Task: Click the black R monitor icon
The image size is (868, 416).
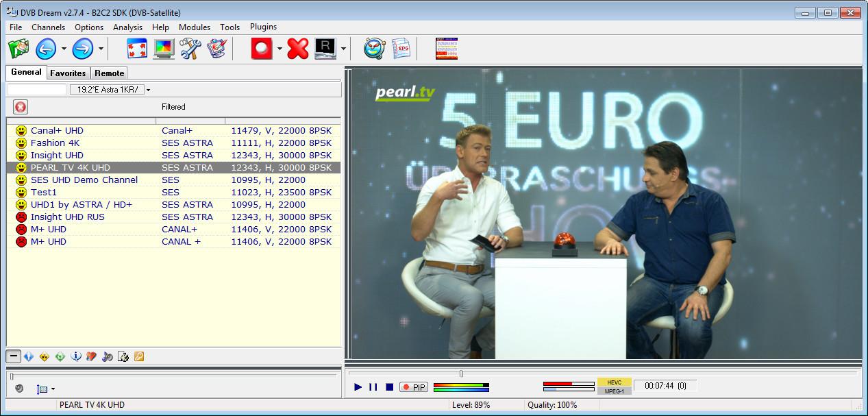Action: [325, 49]
